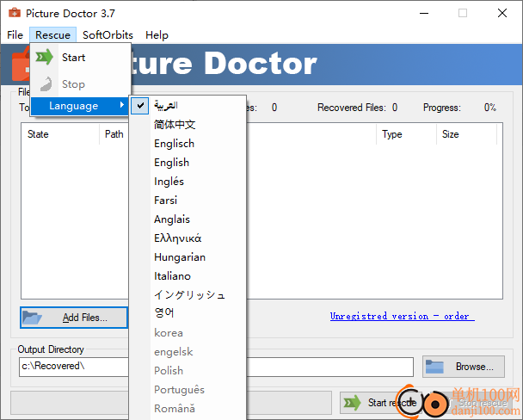Click the folder icon on Browse button
The image size is (523, 420).
click(x=434, y=367)
